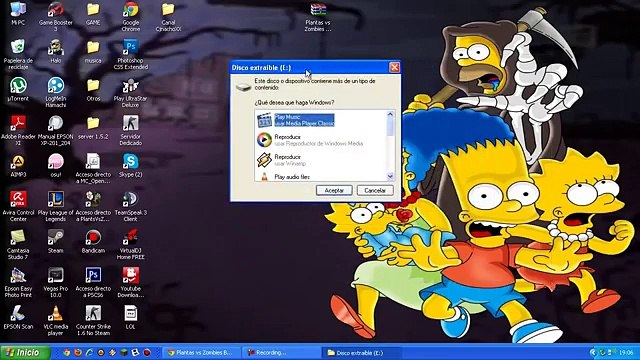Open Vegas Pro 10.0
Image resolution: width=640 pixels, height=360 pixels.
[56, 282]
